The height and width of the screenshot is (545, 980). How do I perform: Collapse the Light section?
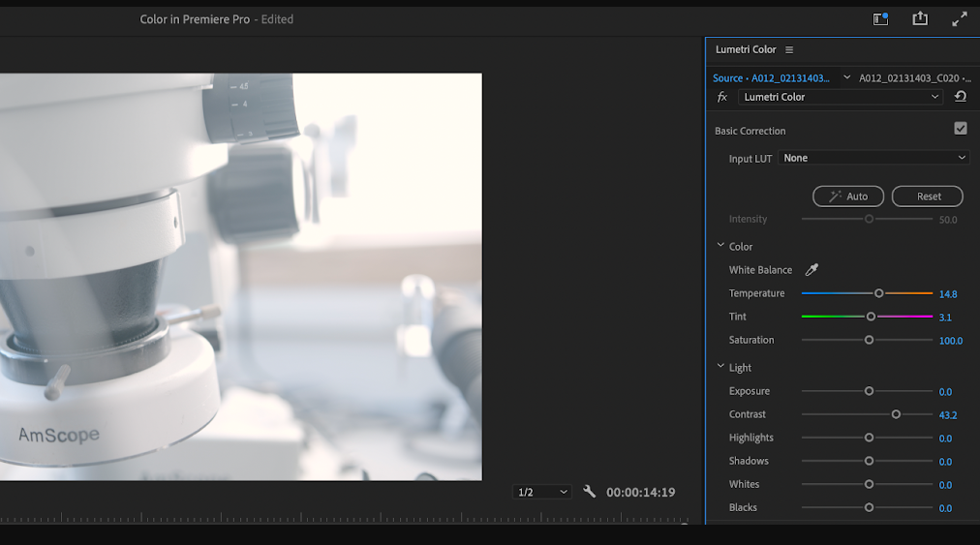point(720,367)
